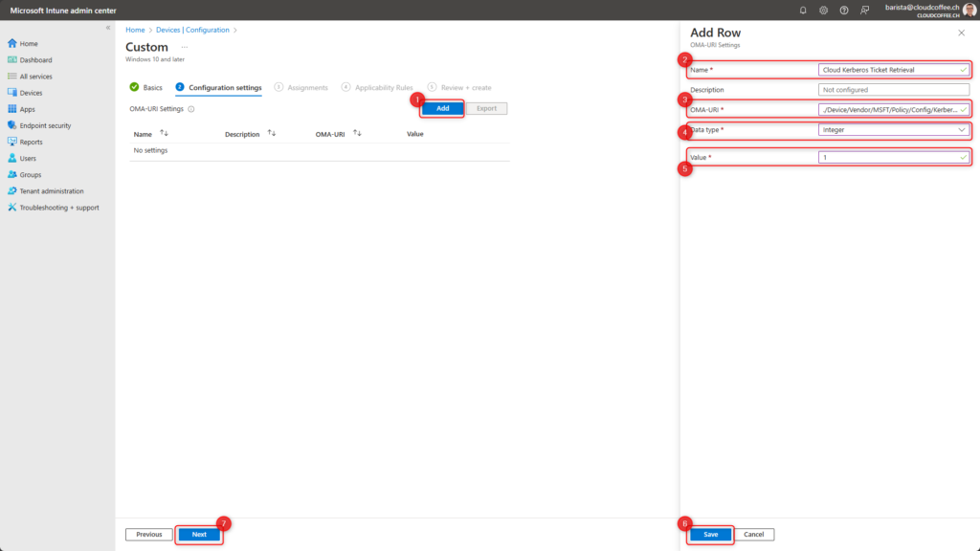Image resolution: width=980 pixels, height=551 pixels.
Task: Open the feedback icon in header
Action: (x=865, y=10)
